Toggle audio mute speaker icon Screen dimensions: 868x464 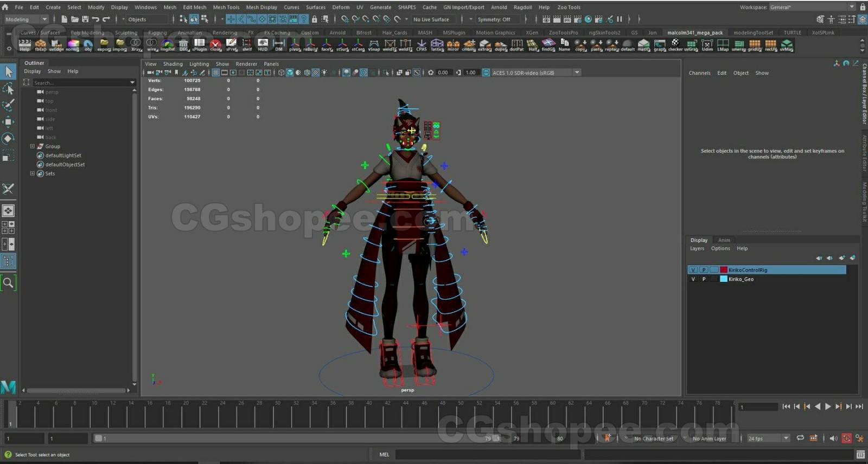[x=833, y=438]
